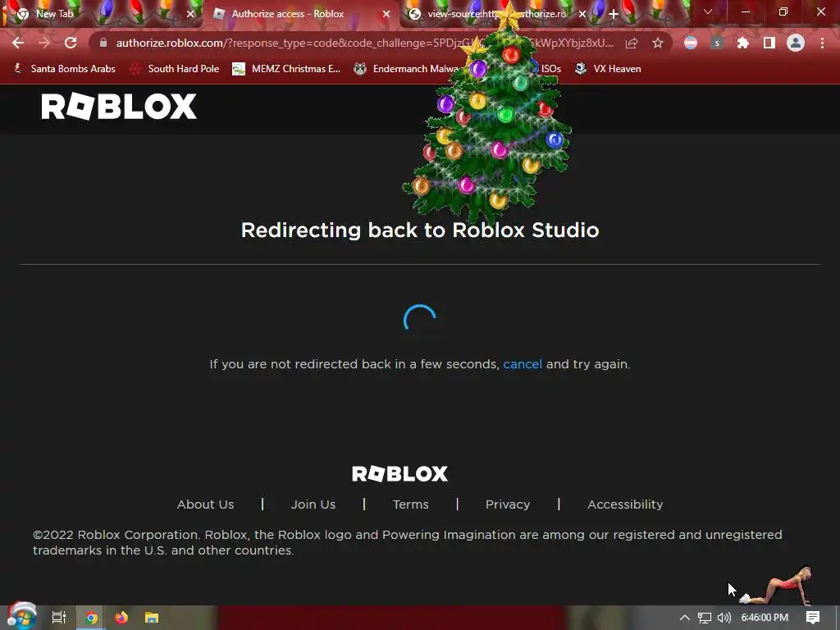
Task: Open the Terms footer link
Action: [410, 504]
